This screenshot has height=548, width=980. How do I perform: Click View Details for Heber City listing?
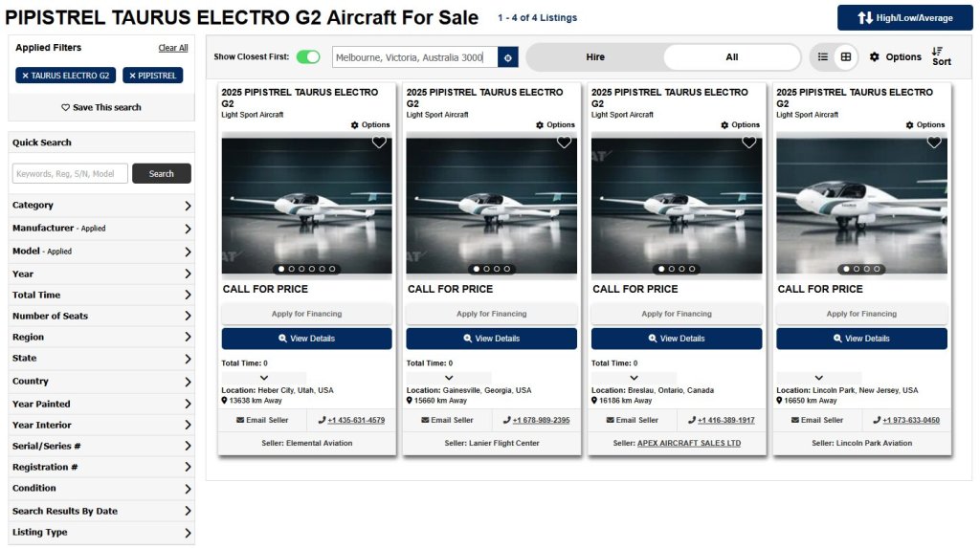[306, 339]
